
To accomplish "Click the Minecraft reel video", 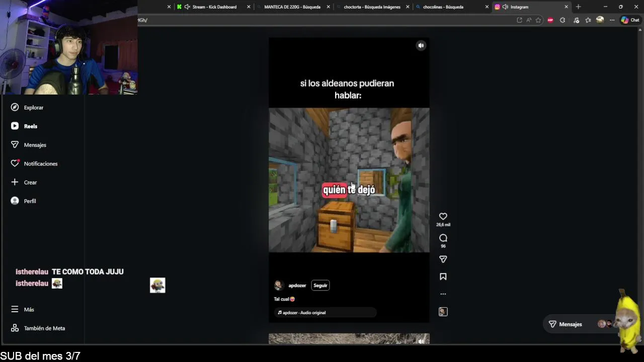I will click(349, 180).
